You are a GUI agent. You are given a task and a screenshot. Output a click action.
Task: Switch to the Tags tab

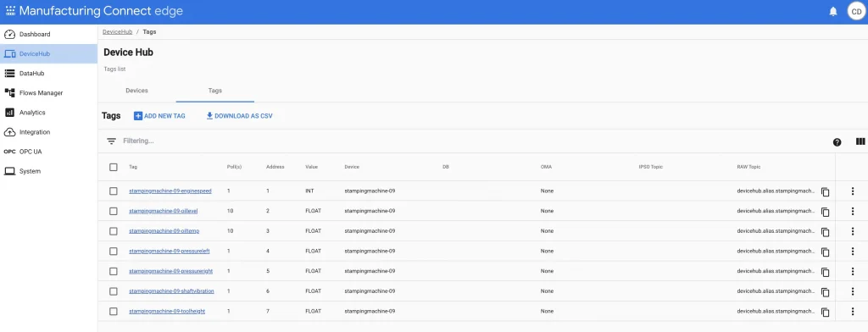coord(214,90)
